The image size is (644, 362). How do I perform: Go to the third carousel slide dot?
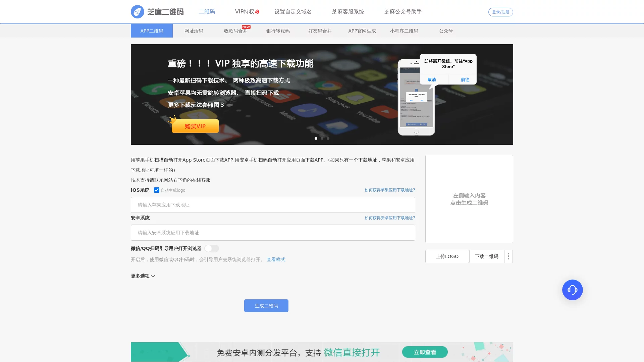(x=328, y=138)
